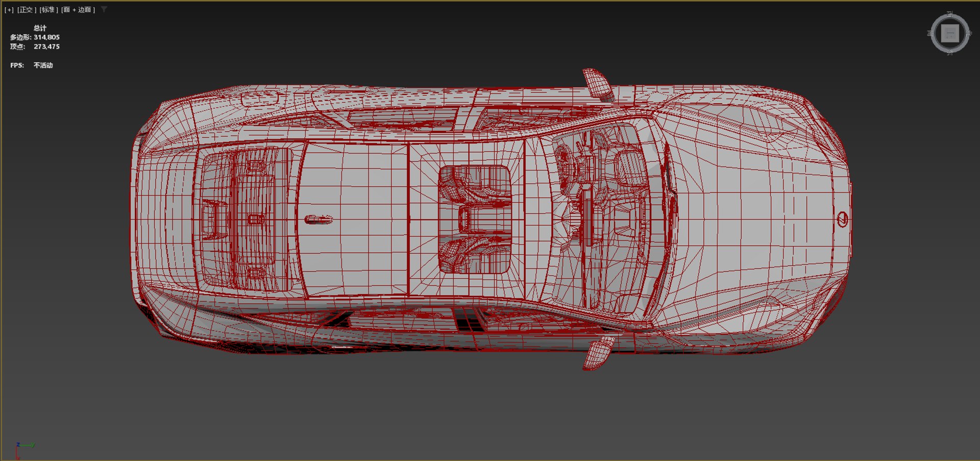Open the [+] general viewport menu

(x=9, y=10)
